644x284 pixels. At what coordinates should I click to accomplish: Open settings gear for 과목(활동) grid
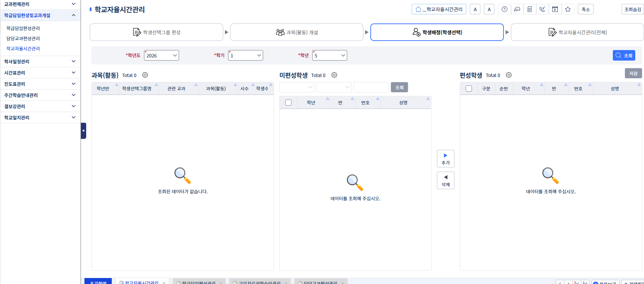pyautogui.click(x=145, y=75)
